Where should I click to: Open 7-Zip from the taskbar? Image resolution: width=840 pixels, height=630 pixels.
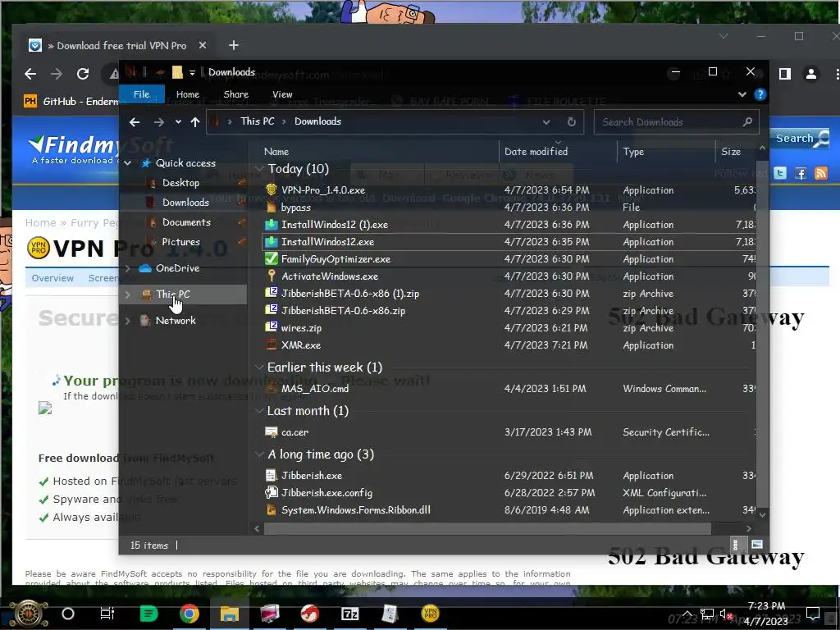click(x=349, y=614)
